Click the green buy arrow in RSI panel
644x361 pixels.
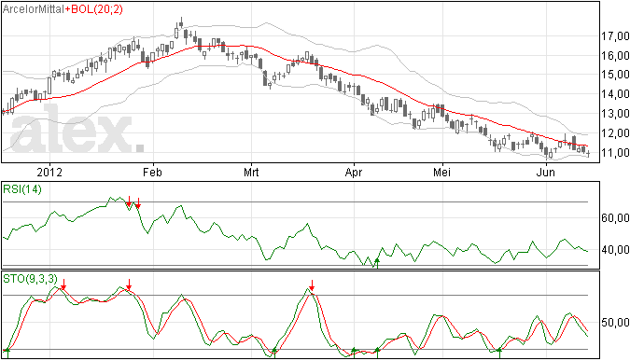point(377,263)
